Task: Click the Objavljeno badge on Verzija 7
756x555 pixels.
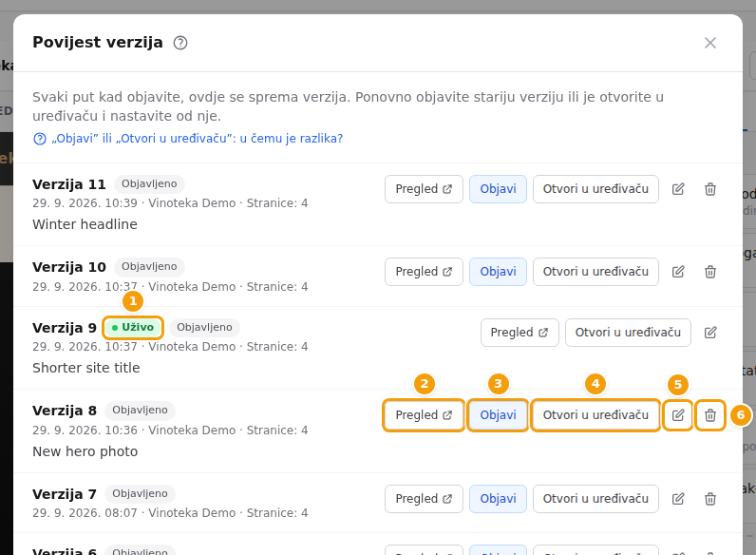Action: [140, 494]
